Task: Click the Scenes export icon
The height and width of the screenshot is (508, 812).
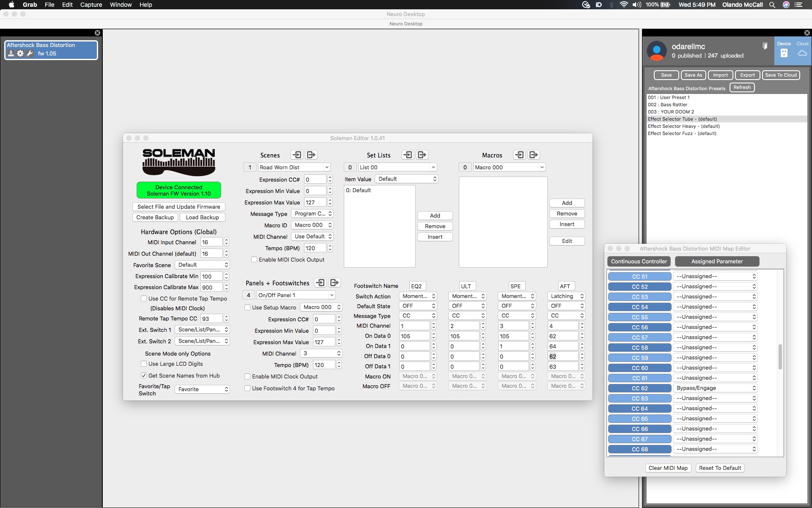Action: pyautogui.click(x=311, y=155)
